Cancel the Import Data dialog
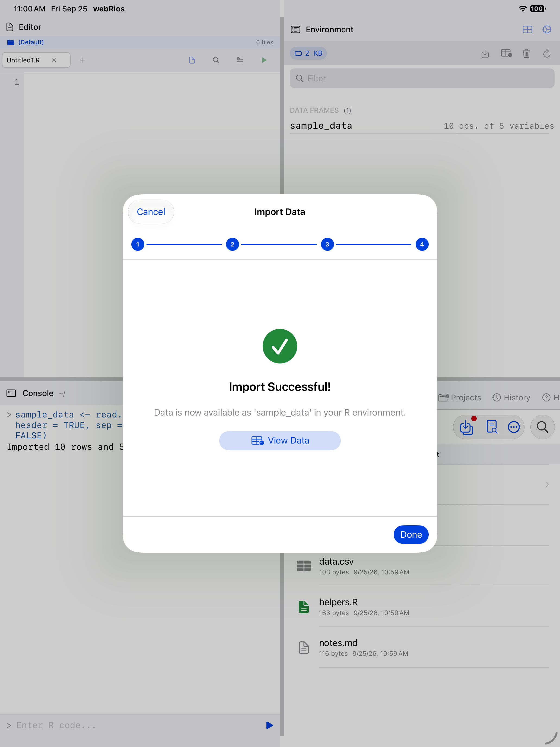Screen dimensions: 560x747 click(x=151, y=212)
